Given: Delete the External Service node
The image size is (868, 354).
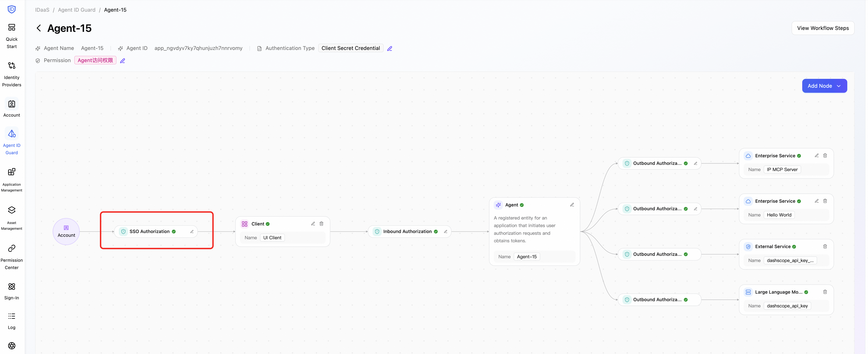Looking at the screenshot, I should click(825, 247).
